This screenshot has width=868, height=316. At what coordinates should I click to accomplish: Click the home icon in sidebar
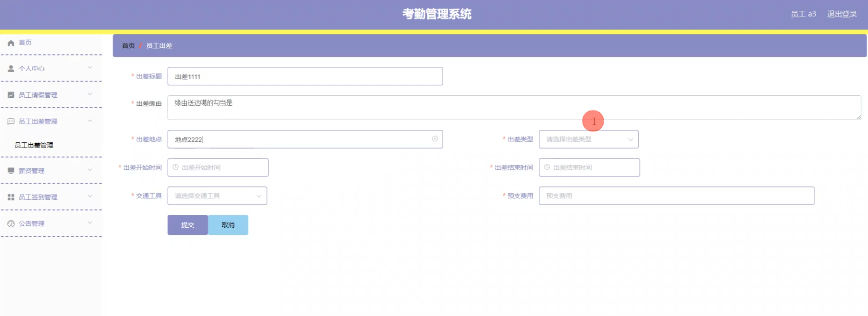click(x=11, y=43)
